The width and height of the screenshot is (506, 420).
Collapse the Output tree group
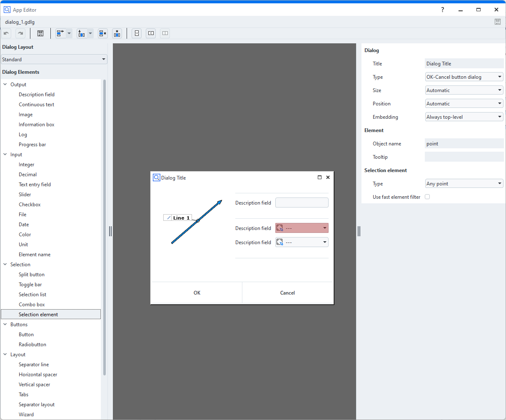click(5, 85)
